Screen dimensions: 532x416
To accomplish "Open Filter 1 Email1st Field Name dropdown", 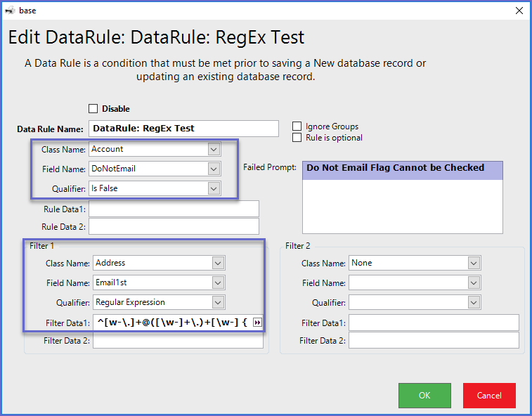I will click(x=219, y=282).
